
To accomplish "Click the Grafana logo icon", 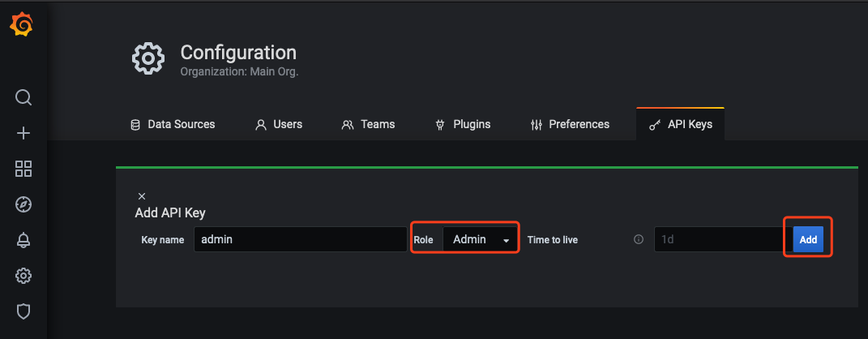I will click(x=22, y=26).
